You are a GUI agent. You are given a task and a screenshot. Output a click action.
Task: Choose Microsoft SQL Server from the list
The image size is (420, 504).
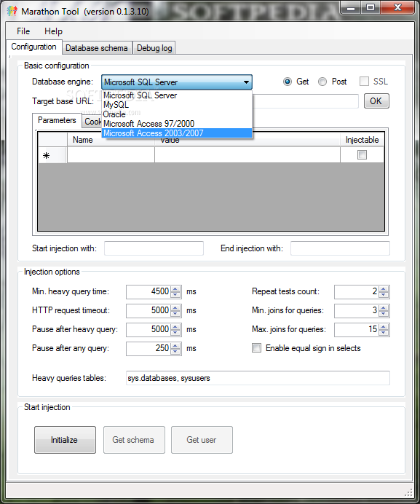point(177,95)
